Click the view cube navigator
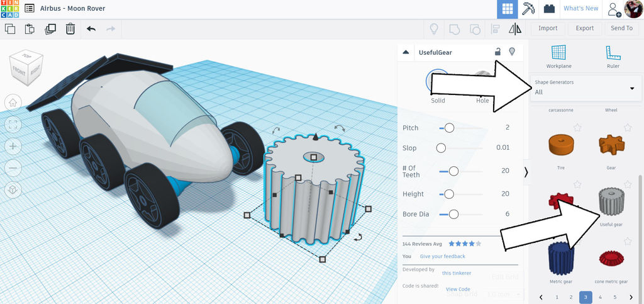Screen dimensions: 644x304 26,68
